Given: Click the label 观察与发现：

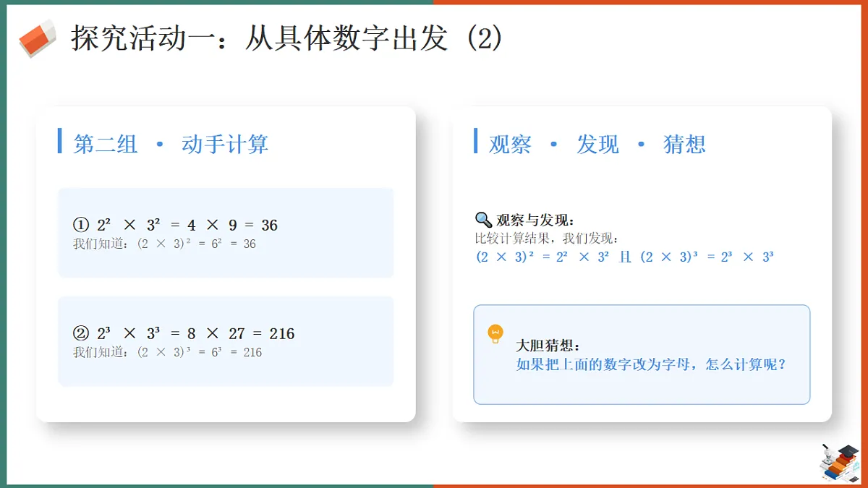Looking at the screenshot, I should 535,221.
